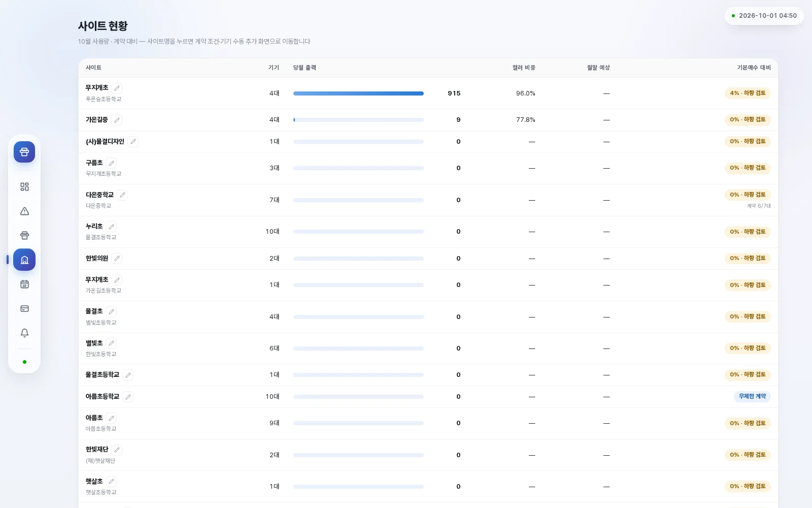Click the 사이트 현황 page title
The height and width of the screenshot is (508, 812).
click(103, 26)
